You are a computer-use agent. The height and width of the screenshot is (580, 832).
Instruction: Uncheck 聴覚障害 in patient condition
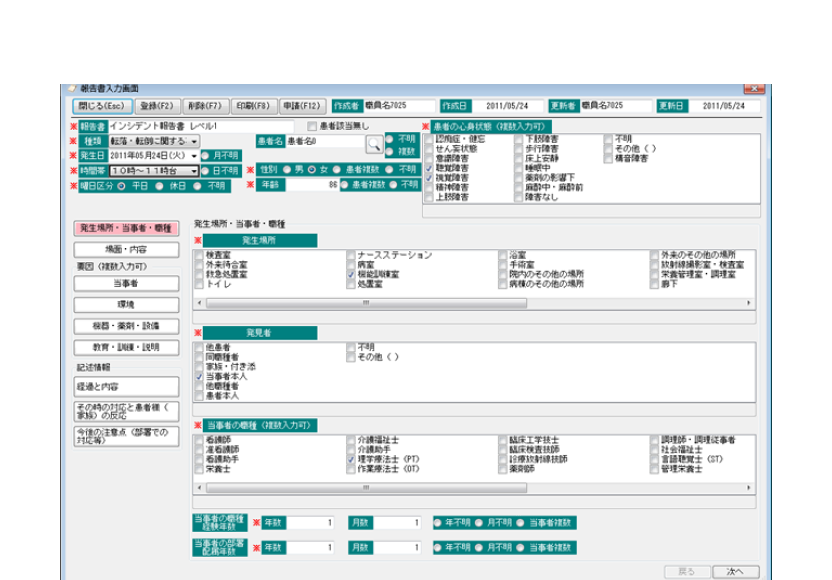pos(429,168)
